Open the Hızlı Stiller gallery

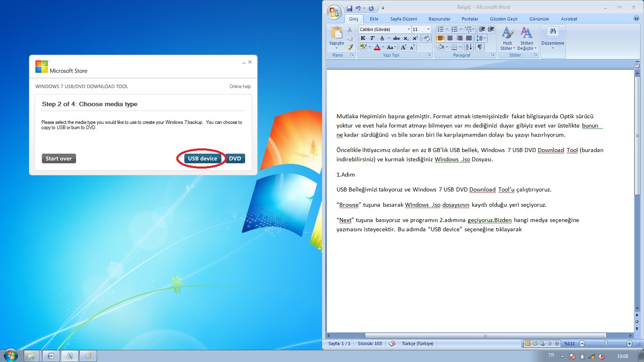pyautogui.click(x=508, y=38)
